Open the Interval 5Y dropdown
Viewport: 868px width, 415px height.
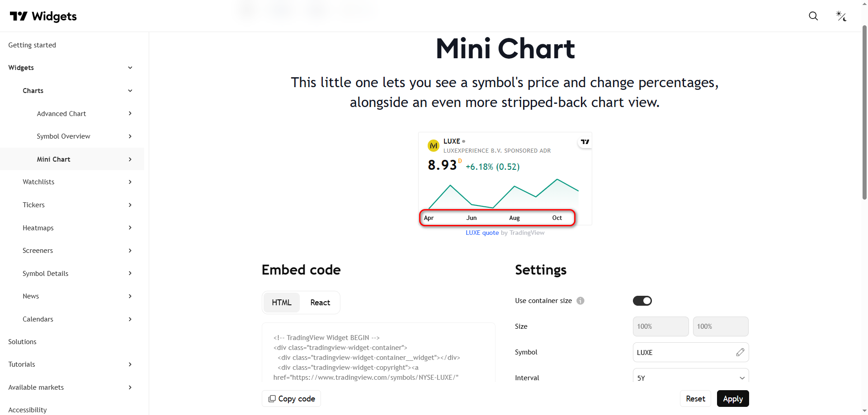(x=690, y=378)
